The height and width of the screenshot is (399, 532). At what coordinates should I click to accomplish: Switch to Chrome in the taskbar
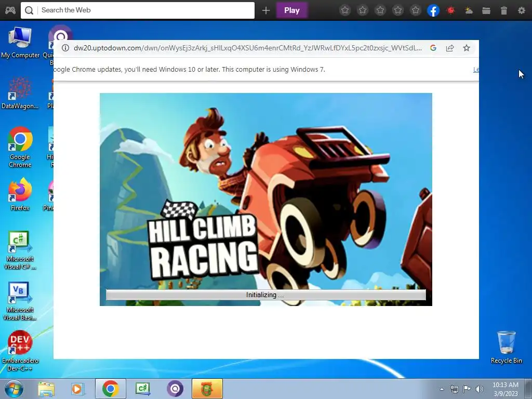click(111, 389)
